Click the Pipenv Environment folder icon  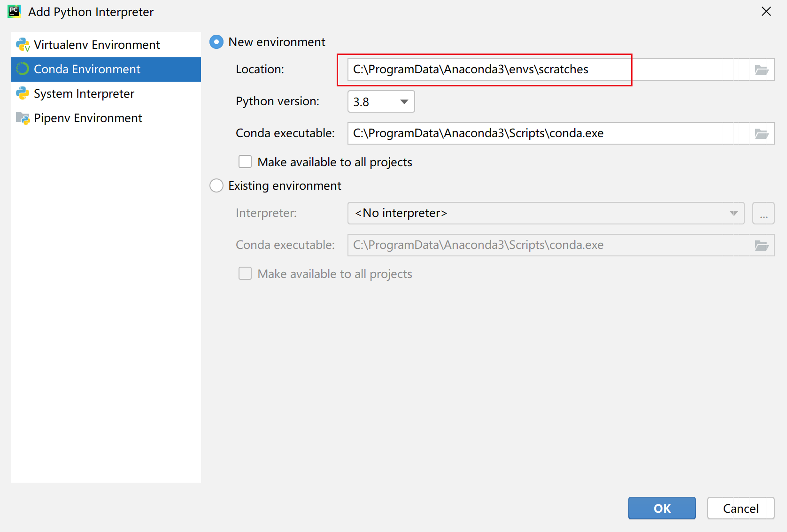click(23, 118)
